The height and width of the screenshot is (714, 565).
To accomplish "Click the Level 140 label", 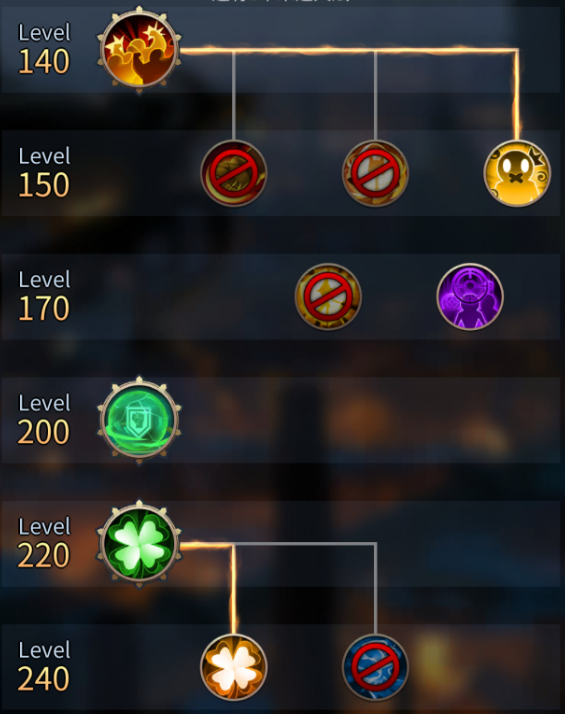I will [44, 48].
